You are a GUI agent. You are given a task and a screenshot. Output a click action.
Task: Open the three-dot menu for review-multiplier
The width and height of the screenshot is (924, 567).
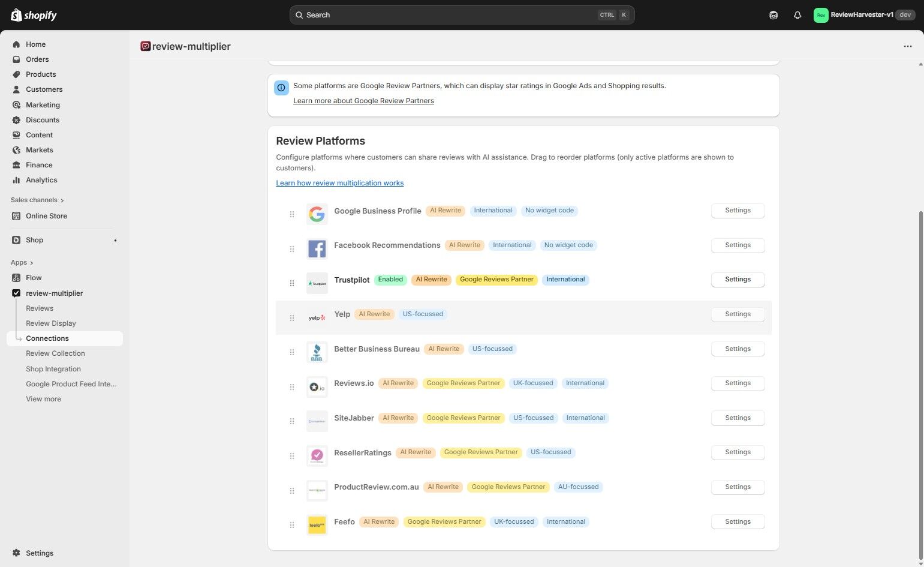click(908, 46)
